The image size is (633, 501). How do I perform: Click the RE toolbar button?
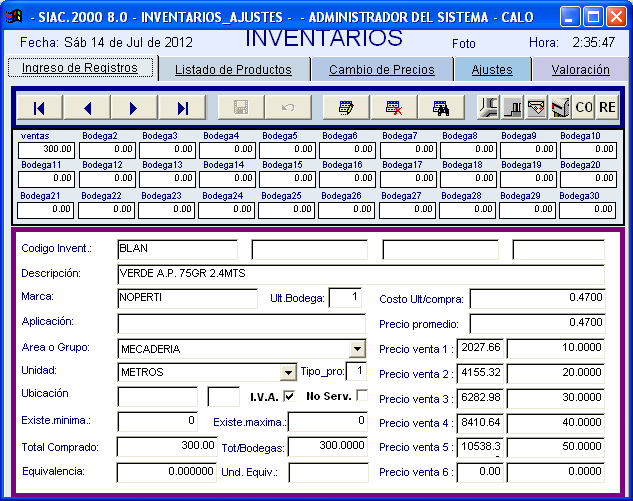(x=607, y=107)
